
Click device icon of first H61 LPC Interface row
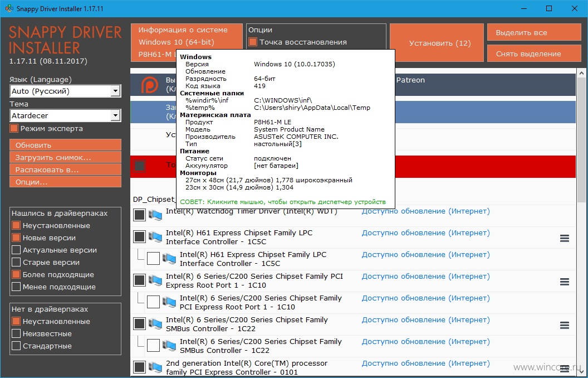coord(155,237)
